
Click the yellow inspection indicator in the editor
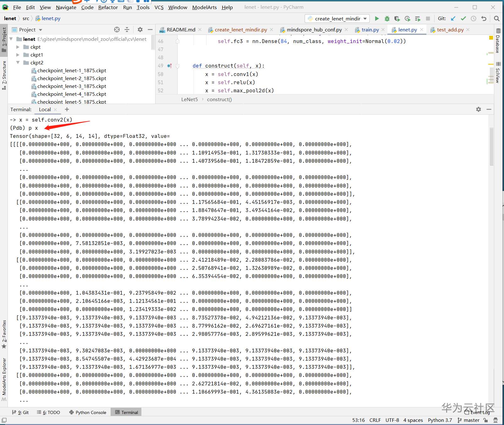tap(491, 38)
